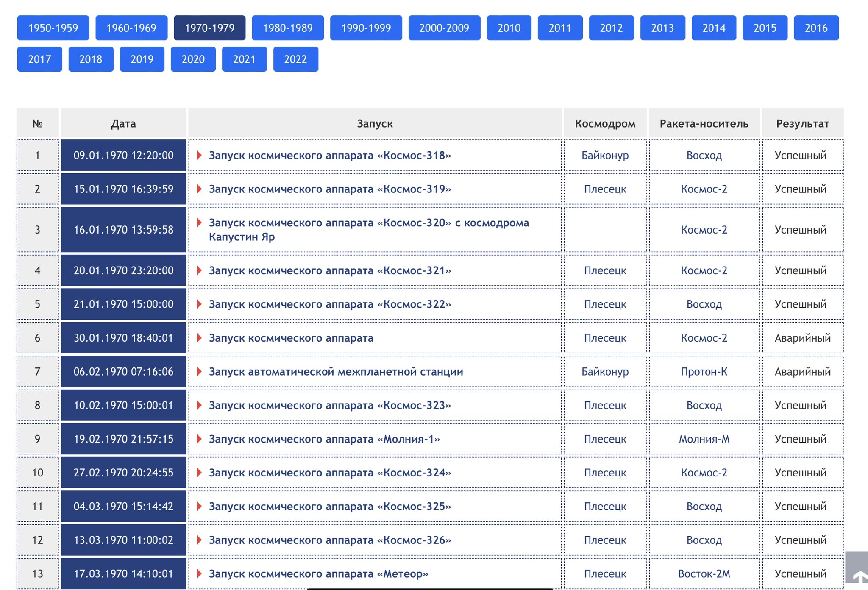The image size is (868, 590).
Task: Open the 2022 year tab
Action: click(295, 59)
